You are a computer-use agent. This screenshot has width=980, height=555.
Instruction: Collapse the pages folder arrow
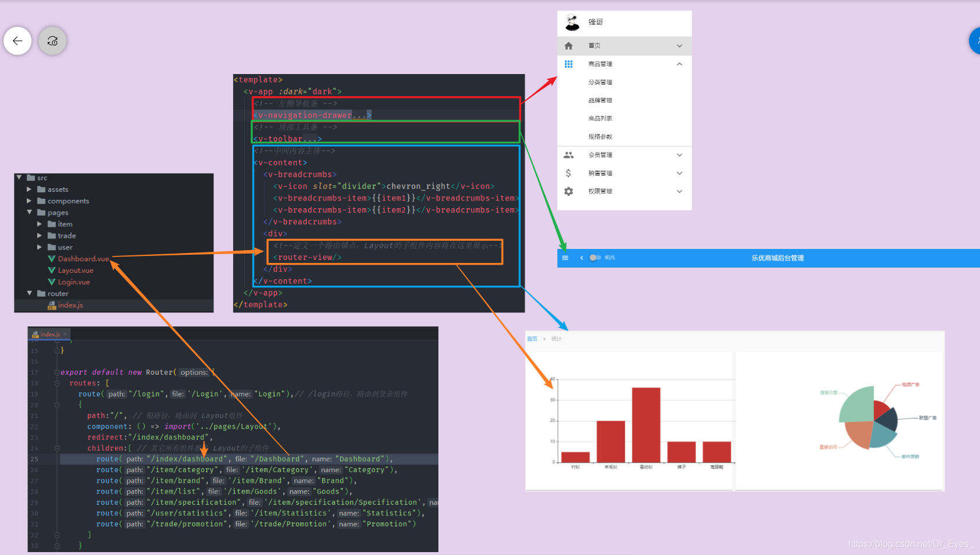[29, 212]
